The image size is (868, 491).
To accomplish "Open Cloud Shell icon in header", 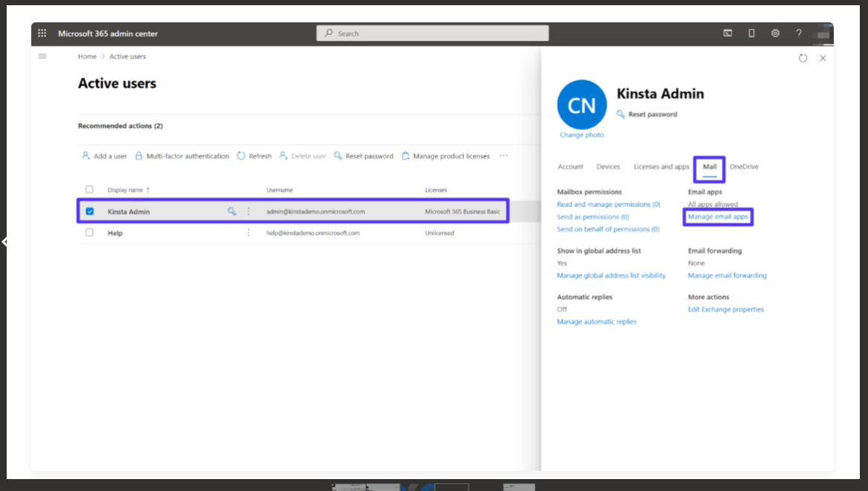I will coord(727,34).
